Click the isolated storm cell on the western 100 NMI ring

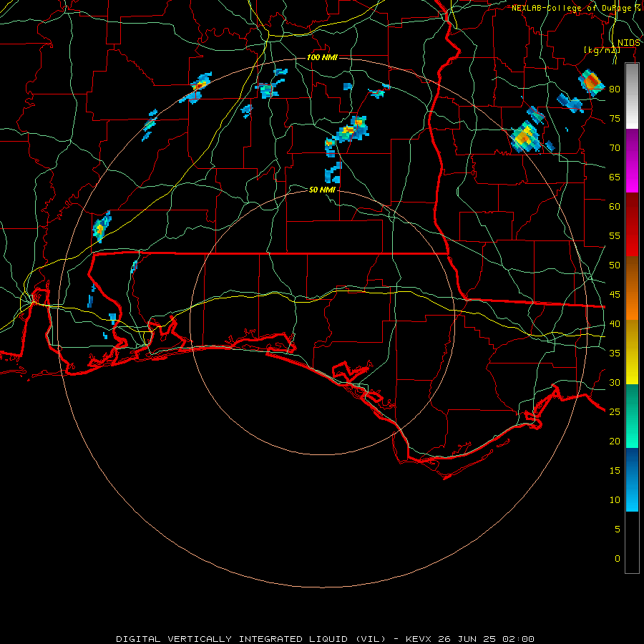pyautogui.click(x=101, y=226)
